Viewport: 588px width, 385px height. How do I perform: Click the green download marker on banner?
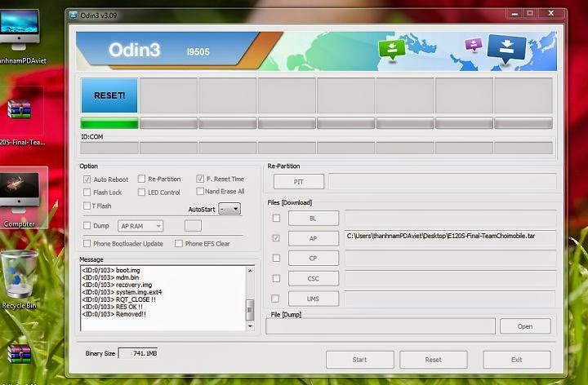(392, 49)
